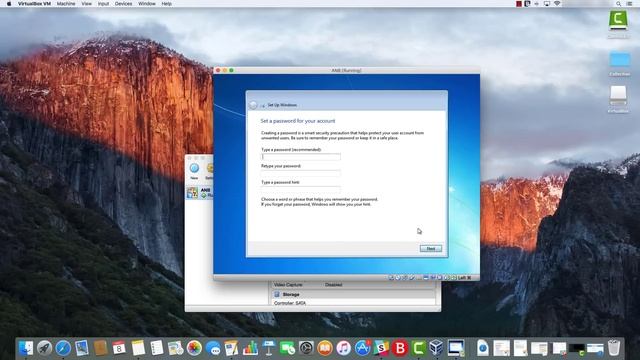The image size is (640, 360).
Task: Open iBooks from the Dock
Action: (325, 348)
